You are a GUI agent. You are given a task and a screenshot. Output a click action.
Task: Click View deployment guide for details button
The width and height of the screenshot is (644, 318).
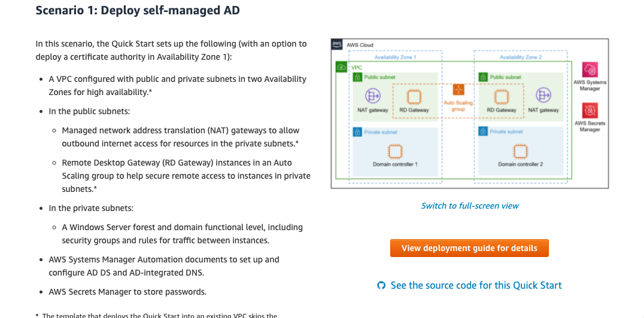click(469, 248)
